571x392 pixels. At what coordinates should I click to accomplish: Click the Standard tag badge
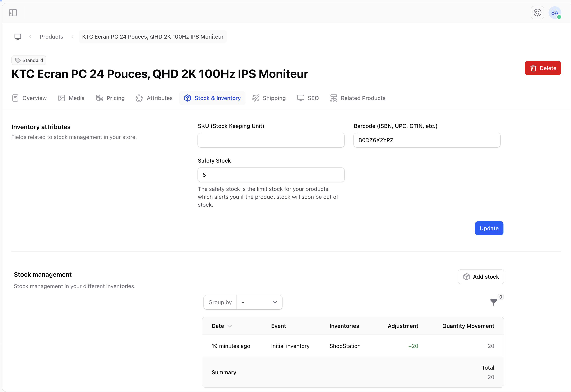[x=29, y=60]
